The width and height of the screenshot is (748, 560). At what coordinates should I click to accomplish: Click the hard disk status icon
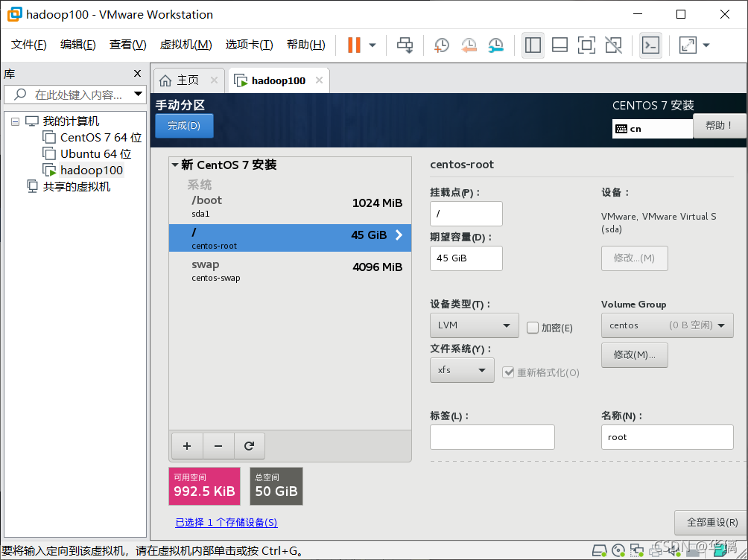[x=600, y=550]
